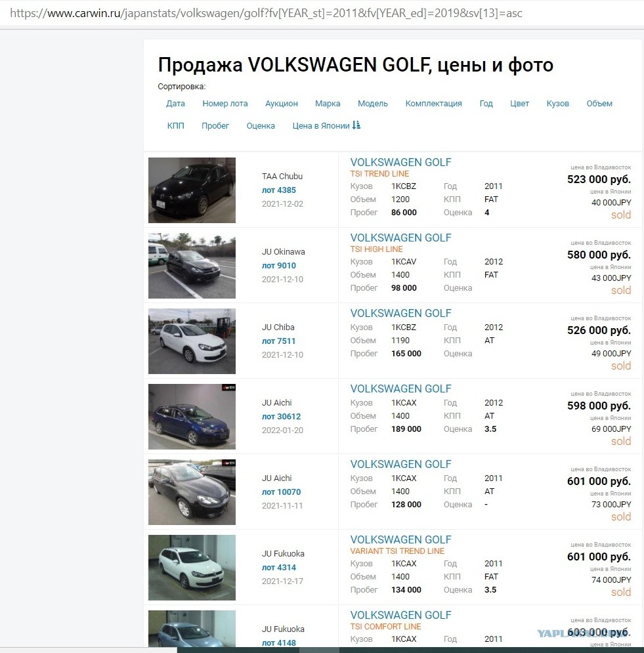
Task: Click the ascending sort icon next to Цена в Японии
Action: coord(356,125)
